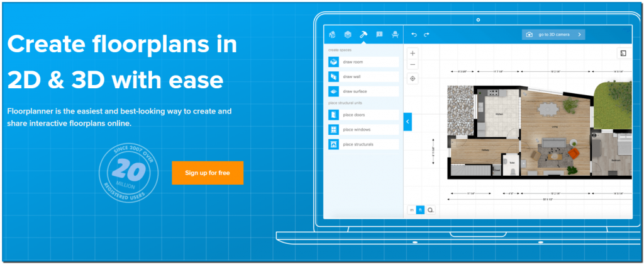Switch units to feet
The height and width of the screenshot is (264, 644).
coord(421,209)
